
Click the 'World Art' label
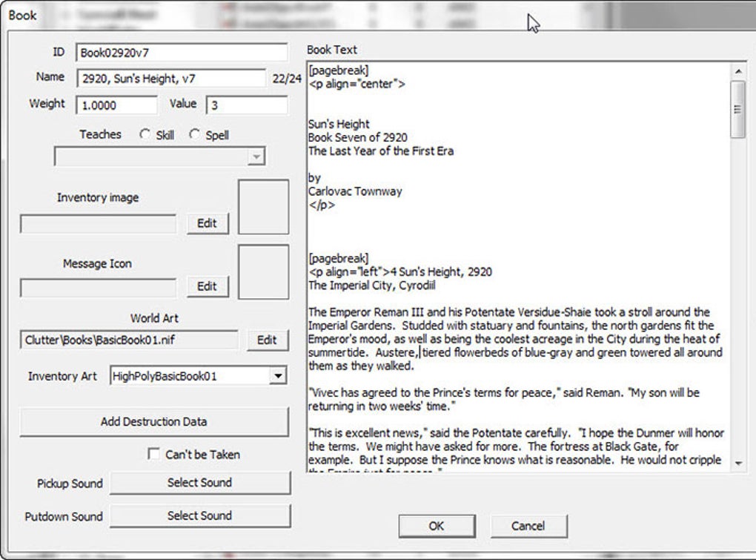coord(154,318)
